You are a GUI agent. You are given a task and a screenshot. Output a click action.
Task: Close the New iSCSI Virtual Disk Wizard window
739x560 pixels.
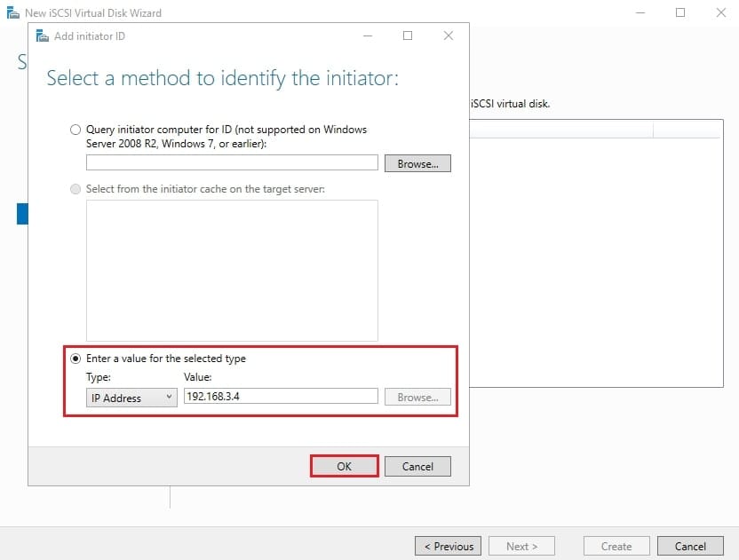coord(721,12)
